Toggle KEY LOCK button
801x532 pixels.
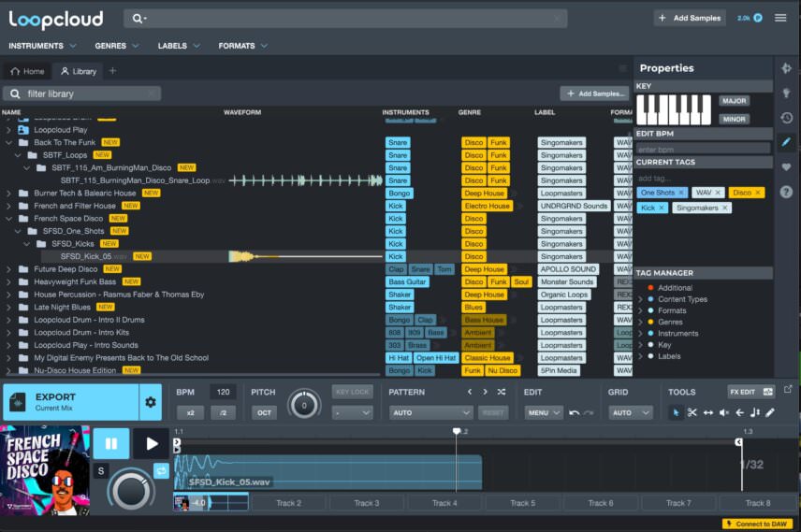coord(353,392)
